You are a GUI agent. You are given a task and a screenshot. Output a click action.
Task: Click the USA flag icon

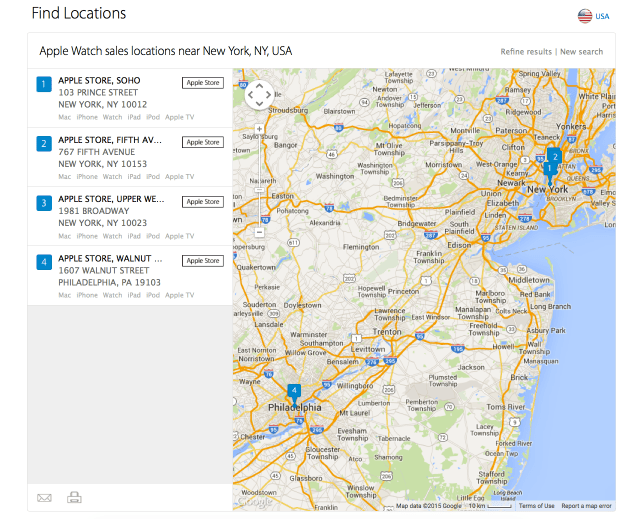584,16
